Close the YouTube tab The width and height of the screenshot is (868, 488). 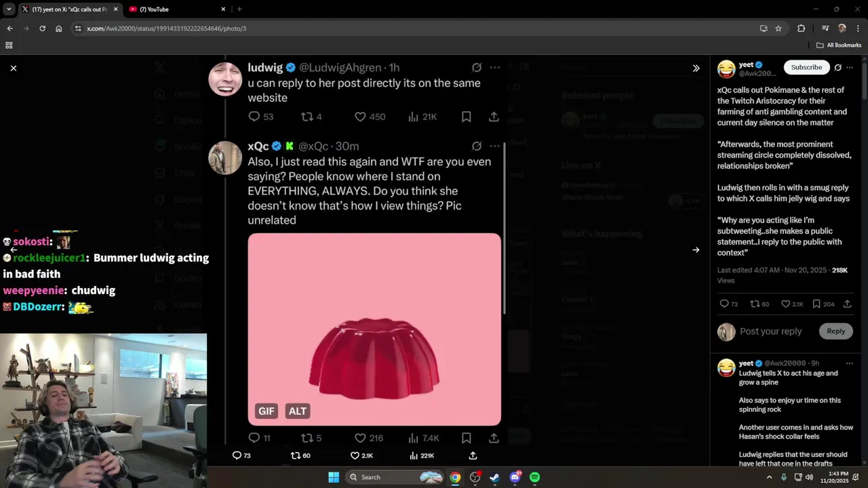[x=223, y=9]
